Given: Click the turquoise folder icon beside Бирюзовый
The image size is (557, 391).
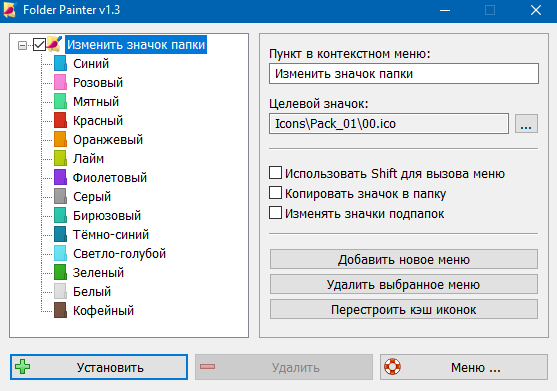Looking at the screenshot, I should click(60, 216).
